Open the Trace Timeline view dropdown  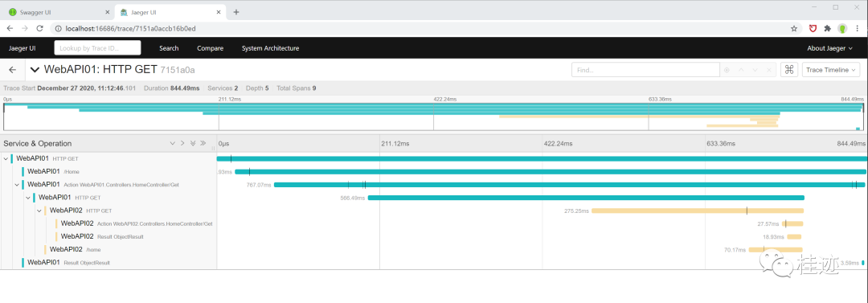(831, 70)
